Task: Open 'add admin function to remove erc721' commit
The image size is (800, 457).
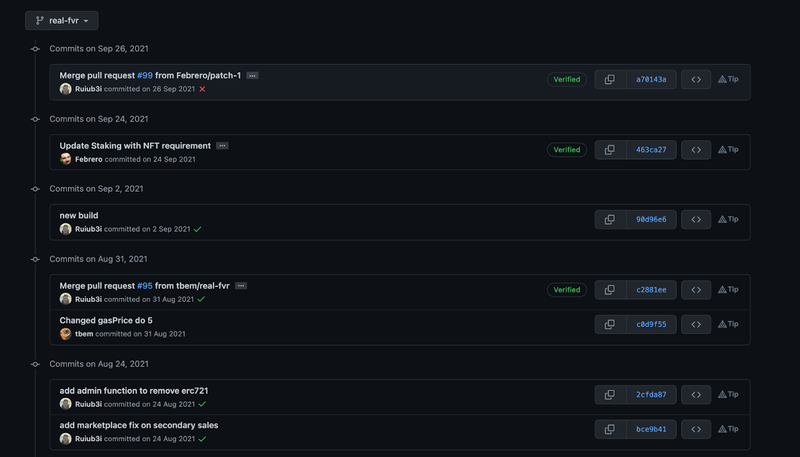Action: pos(133,390)
